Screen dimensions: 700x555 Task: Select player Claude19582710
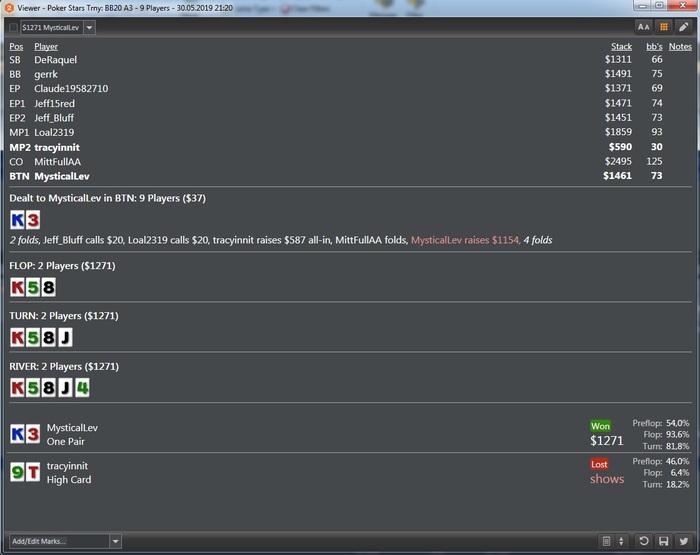tap(71, 88)
